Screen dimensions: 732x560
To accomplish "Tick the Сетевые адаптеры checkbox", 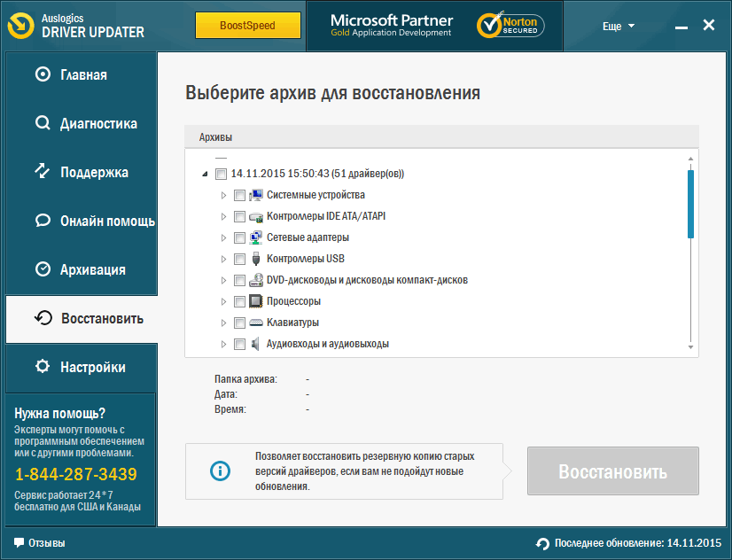I will (239, 237).
